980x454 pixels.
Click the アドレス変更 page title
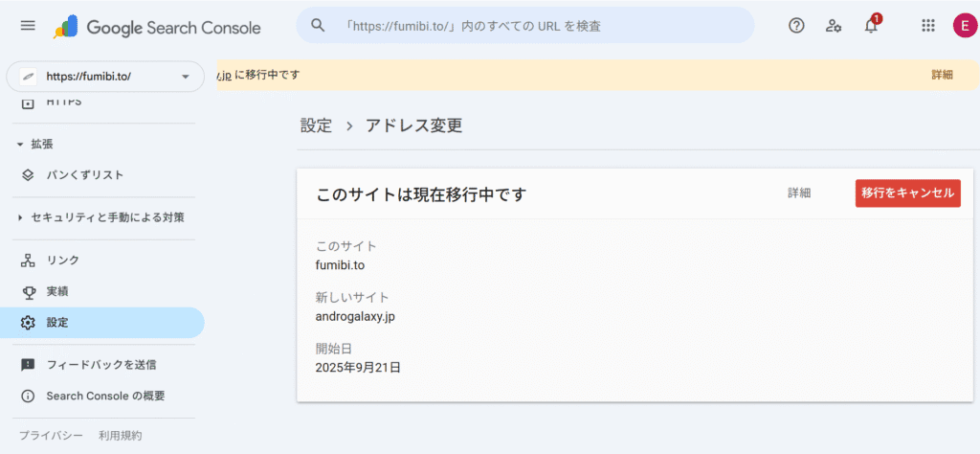414,125
